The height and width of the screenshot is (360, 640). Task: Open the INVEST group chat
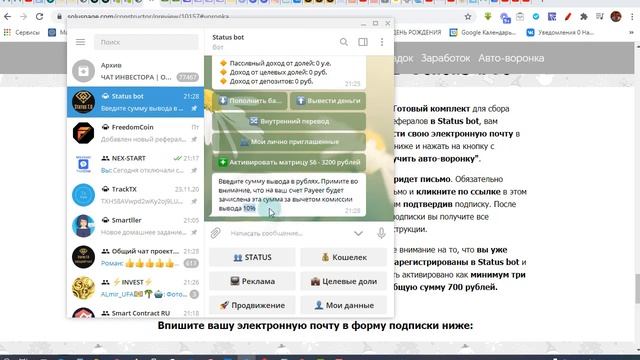click(x=136, y=288)
